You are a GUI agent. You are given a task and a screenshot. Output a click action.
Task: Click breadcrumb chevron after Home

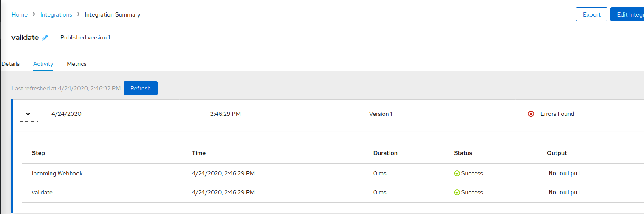coord(34,14)
